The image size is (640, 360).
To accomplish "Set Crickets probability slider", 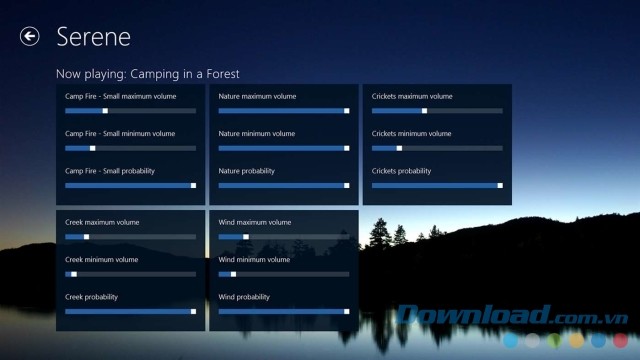I will tap(437, 186).
